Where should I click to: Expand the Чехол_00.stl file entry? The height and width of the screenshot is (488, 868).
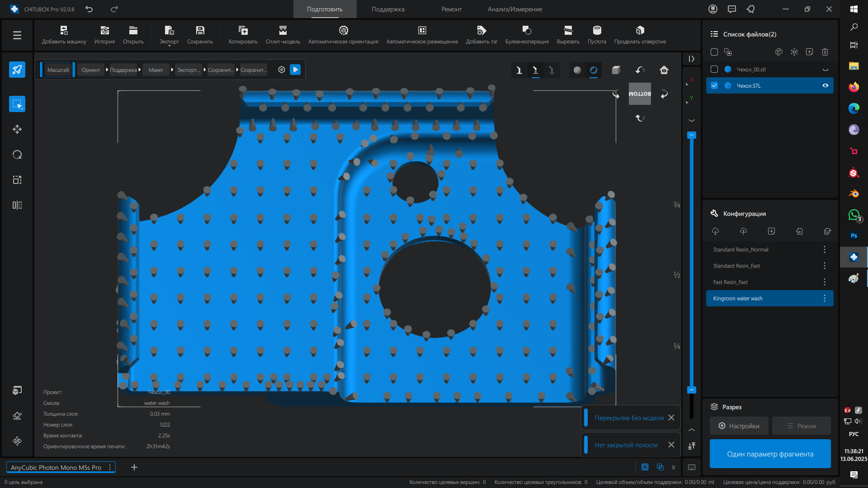pos(825,70)
